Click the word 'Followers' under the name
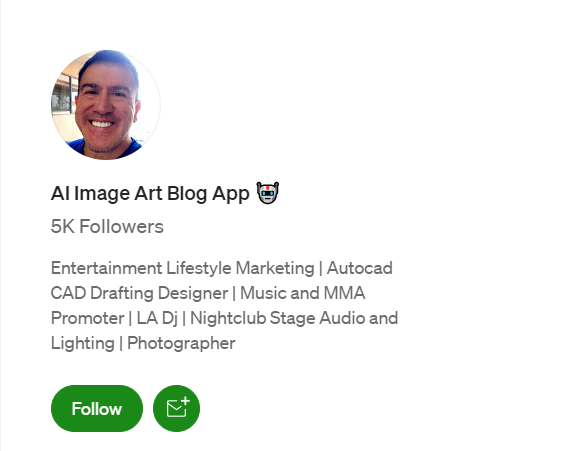 point(122,226)
